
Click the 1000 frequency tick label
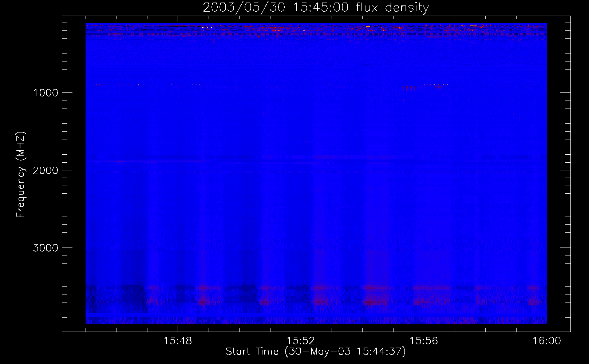46,93
